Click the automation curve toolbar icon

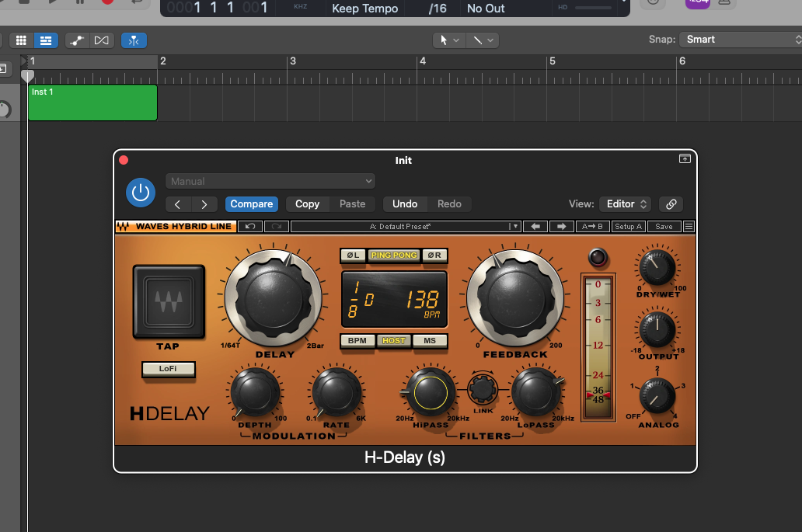pos(77,40)
